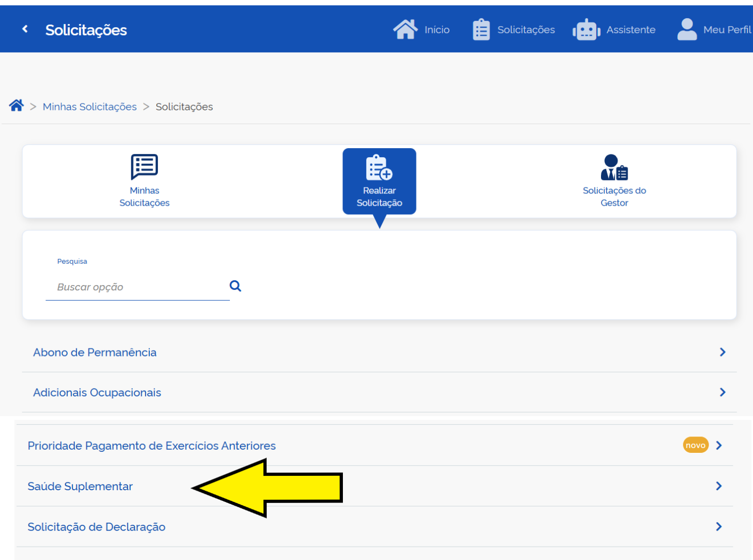Viewport: 753px width, 560px height.
Task: Expand Abono de Permanência chevron
Action: click(x=723, y=352)
